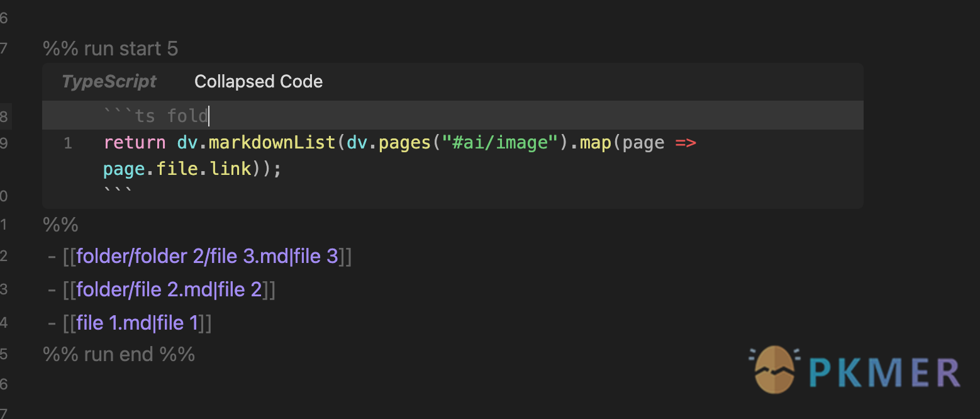Click the "%% run end %%" comment line
Viewport: 980px width, 419px height.
click(x=119, y=354)
